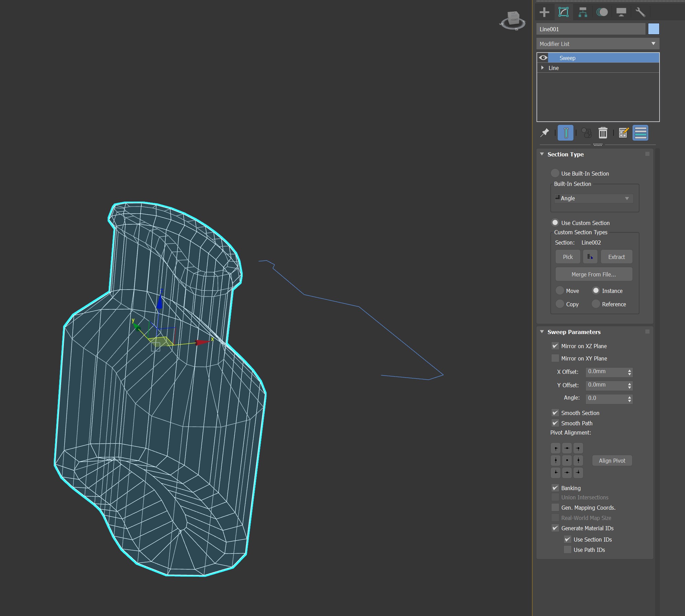
Task: Enable Mirror on XY Plane checkbox
Action: pos(555,358)
